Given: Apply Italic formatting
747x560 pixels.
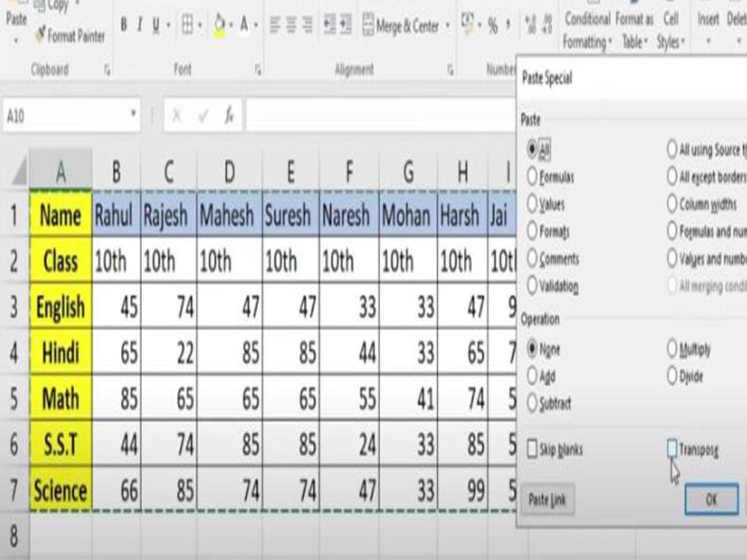Looking at the screenshot, I should pos(140,25).
